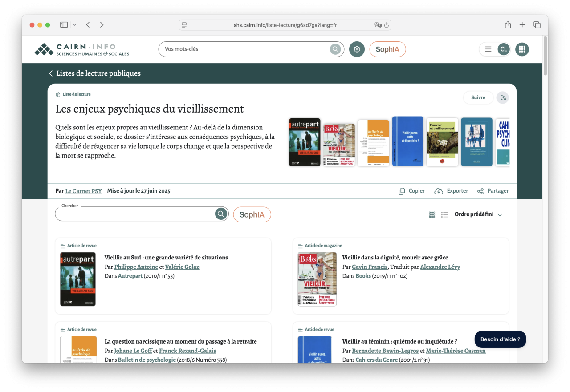Click the Copier icon for the reading list

click(402, 190)
